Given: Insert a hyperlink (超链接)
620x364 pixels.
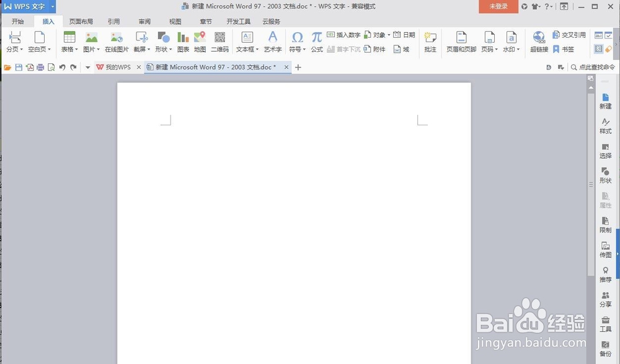Looking at the screenshot, I should [539, 42].
